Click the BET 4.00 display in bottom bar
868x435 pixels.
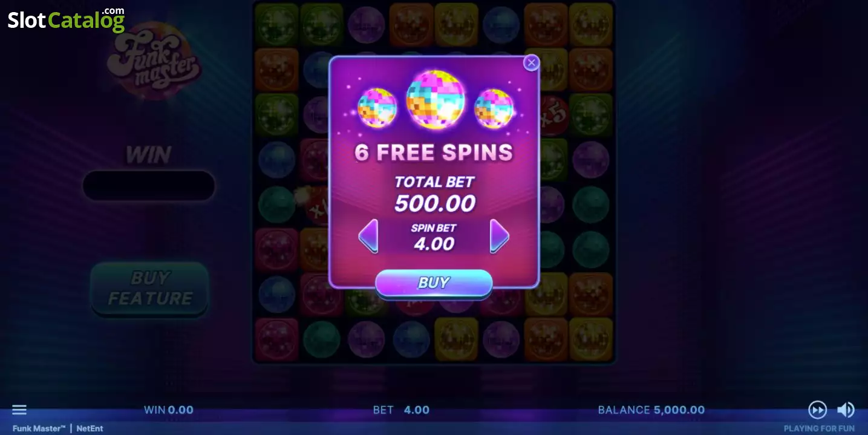tap(401, 410)
